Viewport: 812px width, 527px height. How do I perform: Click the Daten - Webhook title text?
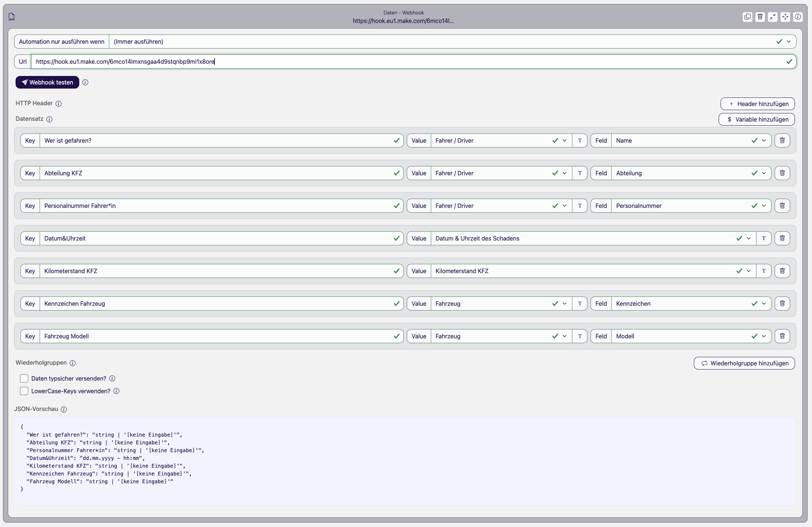coord(403,13)
